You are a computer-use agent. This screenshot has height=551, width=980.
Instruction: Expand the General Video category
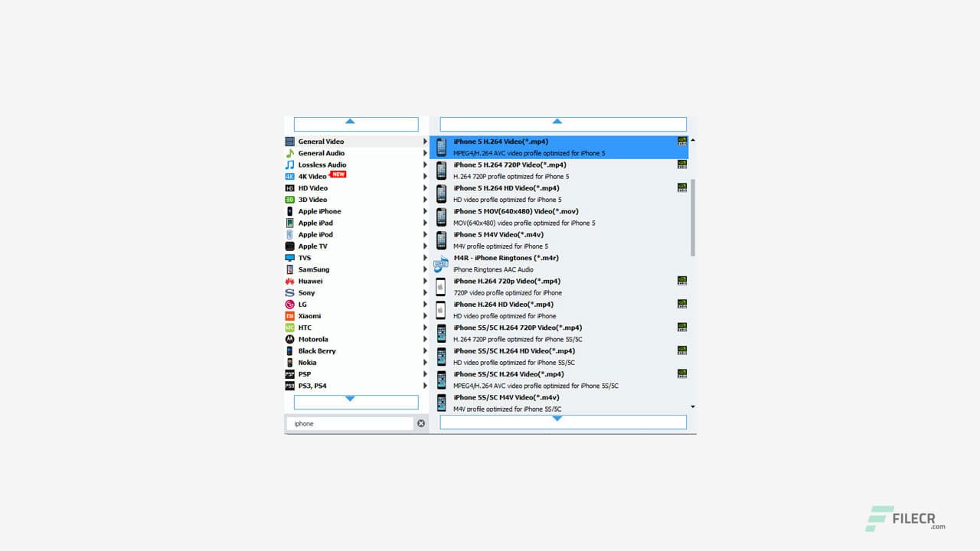pos(426,141)
